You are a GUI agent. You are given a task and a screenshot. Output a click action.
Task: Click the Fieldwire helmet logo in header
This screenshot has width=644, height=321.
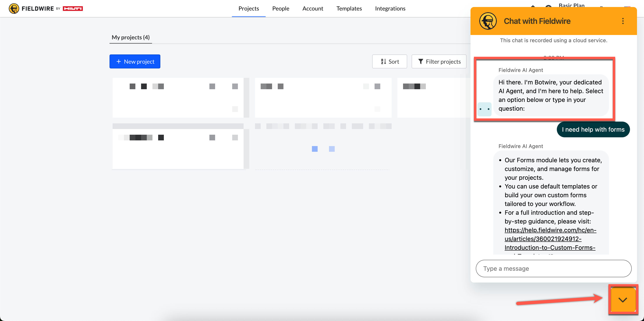[14, 9]
